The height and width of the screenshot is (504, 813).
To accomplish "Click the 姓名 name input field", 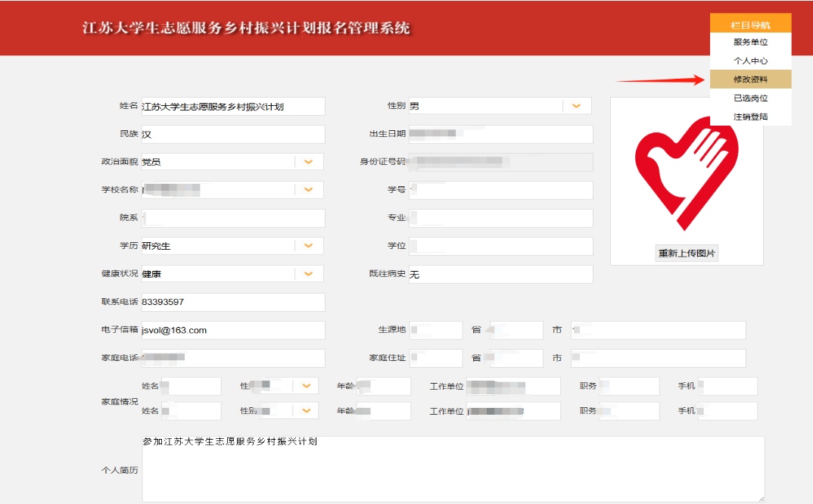I will (232, 107).
